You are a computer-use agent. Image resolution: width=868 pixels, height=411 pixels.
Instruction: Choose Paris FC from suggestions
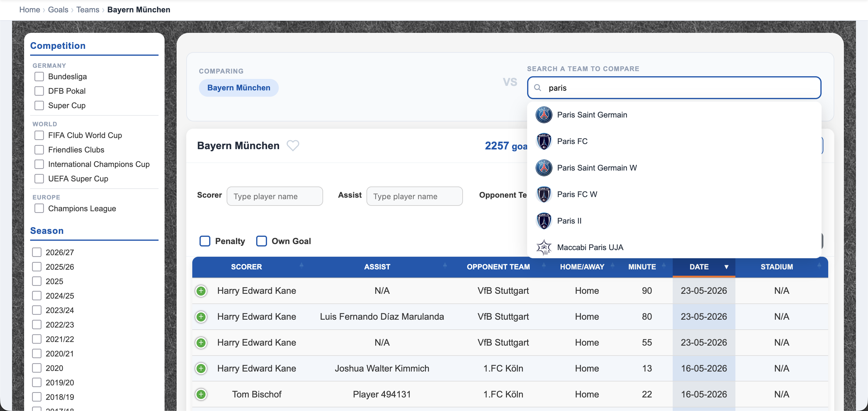pos(674,142)
